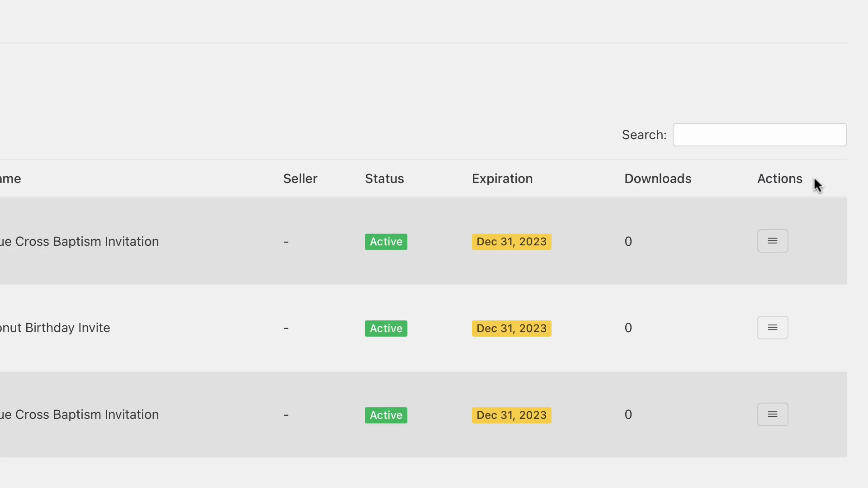Sort table by Expiration column header
Viewport: 868px width, 488px height.
(x=502, y=178)
